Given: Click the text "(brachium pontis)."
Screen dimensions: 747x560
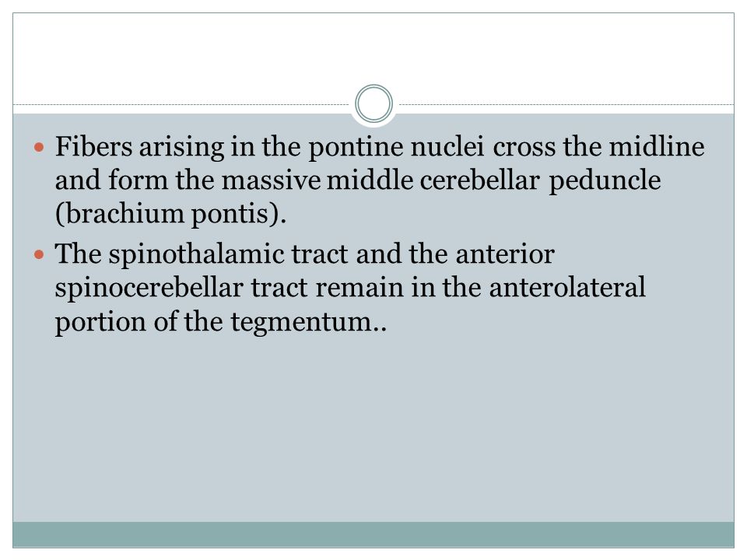Looking at the screenshot, I should pyautogui.click(x=170, y=215).
